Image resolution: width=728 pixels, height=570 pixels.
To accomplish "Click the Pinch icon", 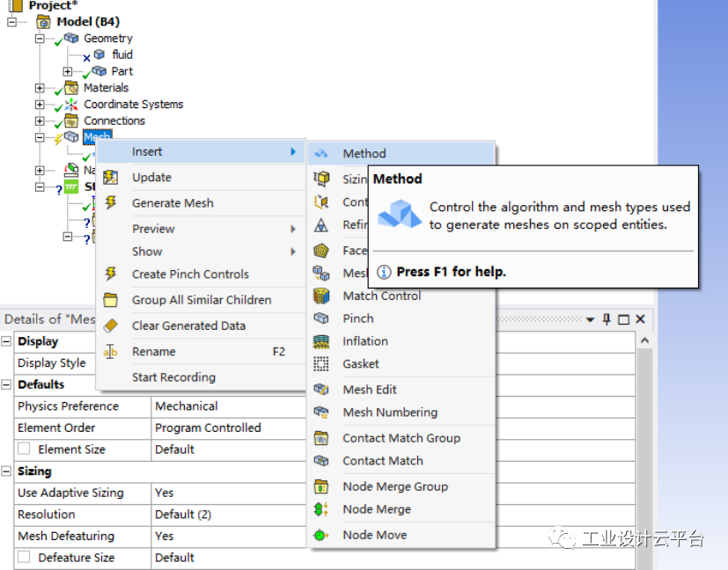I will point(321,318).
